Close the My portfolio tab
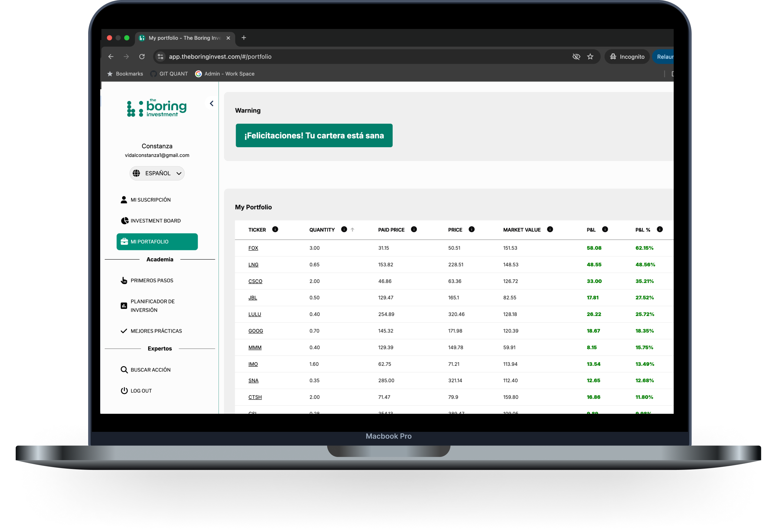Image resolution: width=776 pixels, height=532 pixels. [x=228, y=38]
